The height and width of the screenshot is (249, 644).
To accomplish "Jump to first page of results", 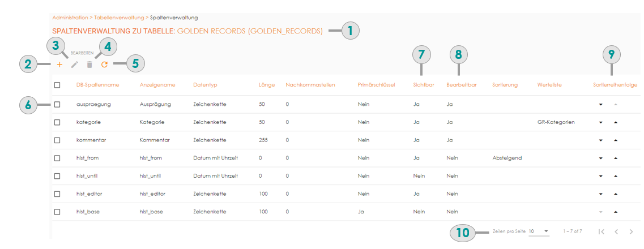I will click(602, 231).
